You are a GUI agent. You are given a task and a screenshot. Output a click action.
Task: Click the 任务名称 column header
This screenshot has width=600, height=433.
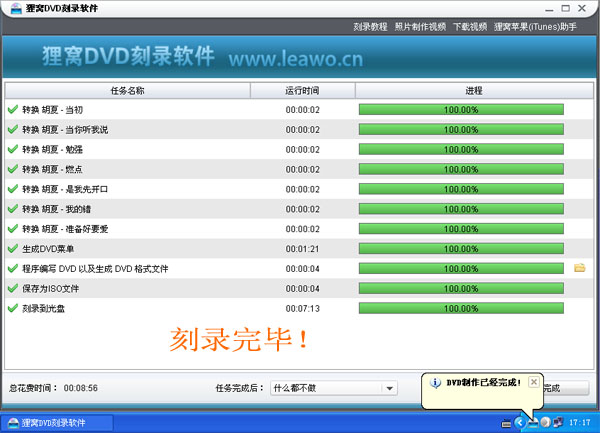(127, 91)
